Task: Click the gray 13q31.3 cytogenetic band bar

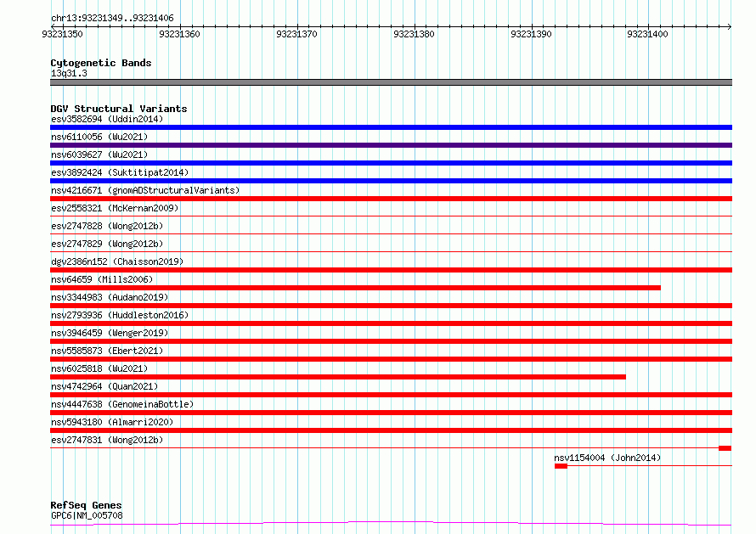Action: point(391,82)
